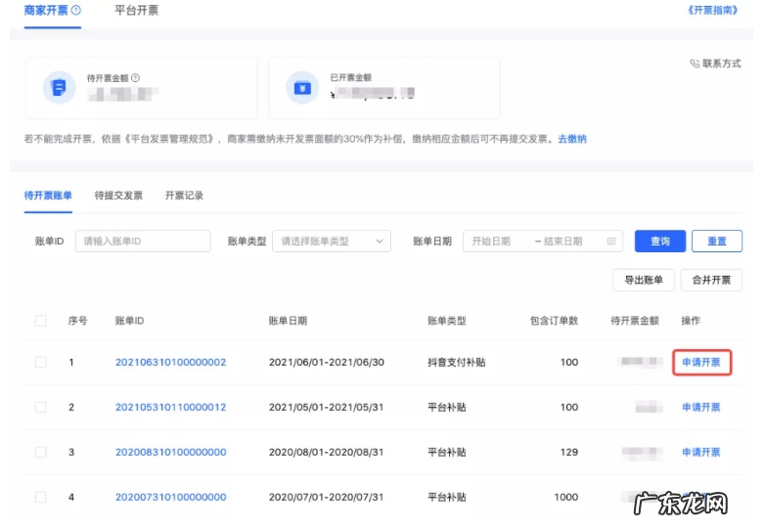Click the blue document icon for 待开票金额

pos(59,88)
